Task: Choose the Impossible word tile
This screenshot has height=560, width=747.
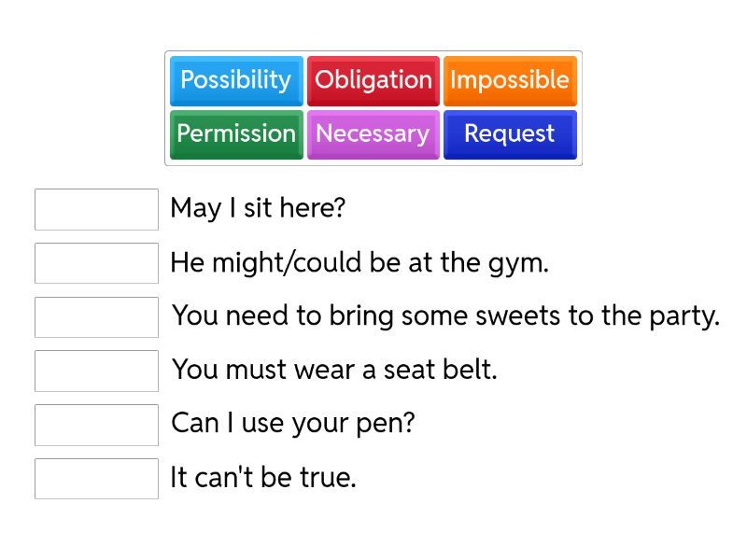Action: [510, 80]
